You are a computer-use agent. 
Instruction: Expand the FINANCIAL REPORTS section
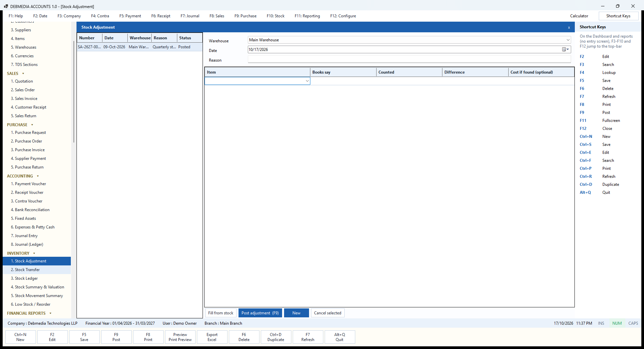[x=50, y=313]
